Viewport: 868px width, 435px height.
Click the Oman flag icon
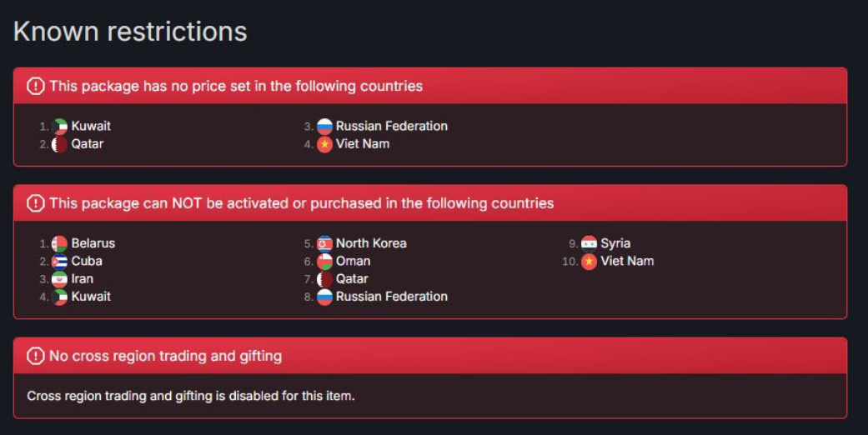[324, 261]
